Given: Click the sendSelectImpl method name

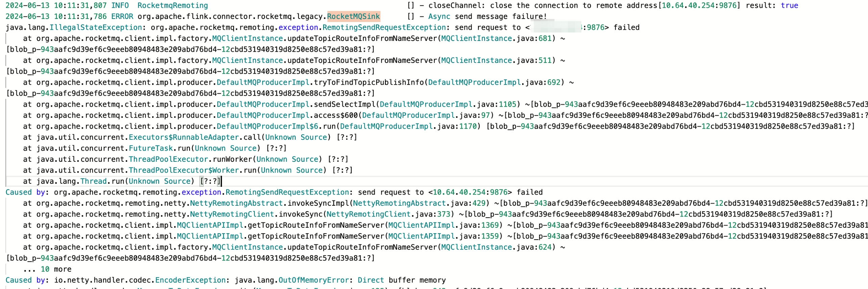Looking at the screenshot, I should click(345, 104).
